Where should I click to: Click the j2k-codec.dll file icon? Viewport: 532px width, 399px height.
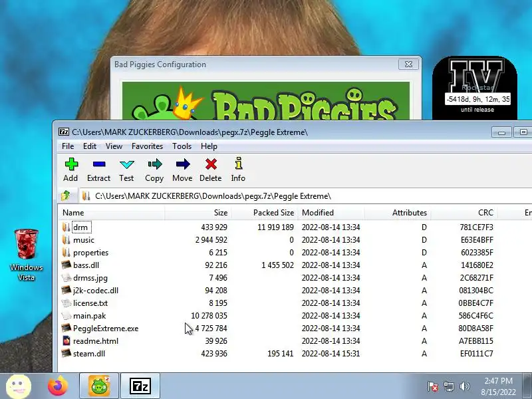pos(66,290)
